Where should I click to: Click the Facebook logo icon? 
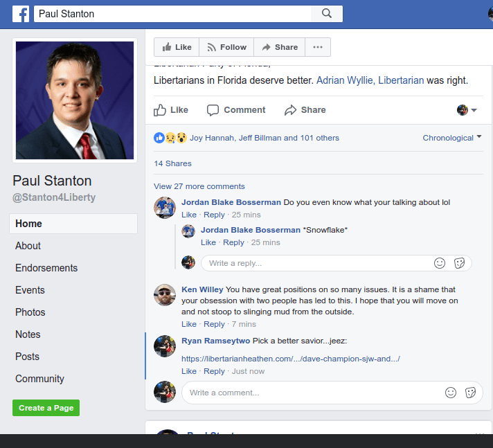pyautogui.click(x=21, y=14)
